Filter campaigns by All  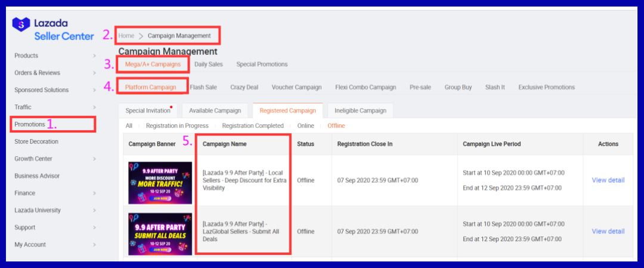tap(129, 126)
